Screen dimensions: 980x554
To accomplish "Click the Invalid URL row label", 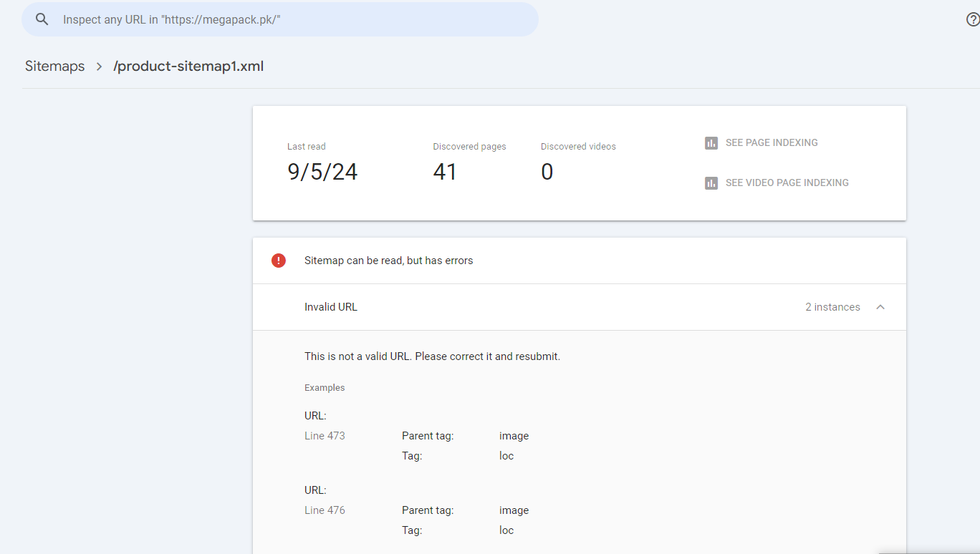I will (331, 307).
